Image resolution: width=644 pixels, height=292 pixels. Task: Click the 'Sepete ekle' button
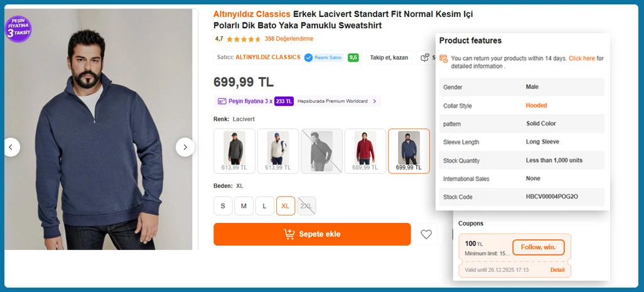[312, 234]
